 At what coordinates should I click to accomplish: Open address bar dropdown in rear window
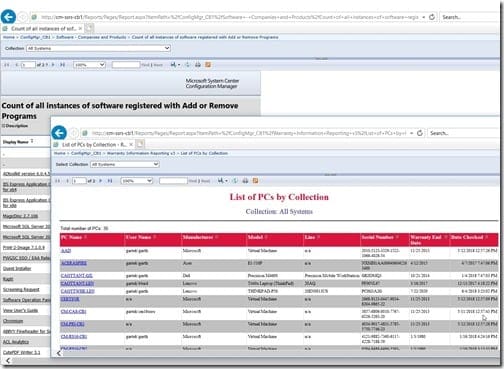424,17
